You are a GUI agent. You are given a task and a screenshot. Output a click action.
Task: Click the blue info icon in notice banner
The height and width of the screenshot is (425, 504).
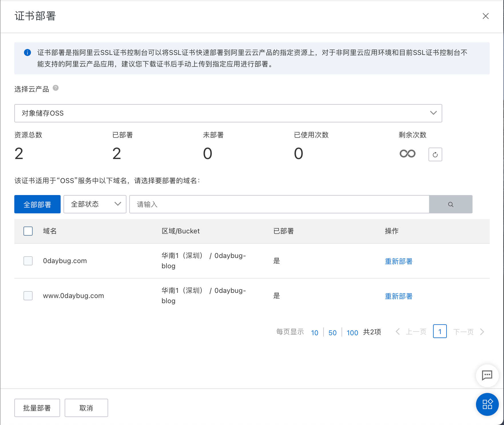coord(27,52)
